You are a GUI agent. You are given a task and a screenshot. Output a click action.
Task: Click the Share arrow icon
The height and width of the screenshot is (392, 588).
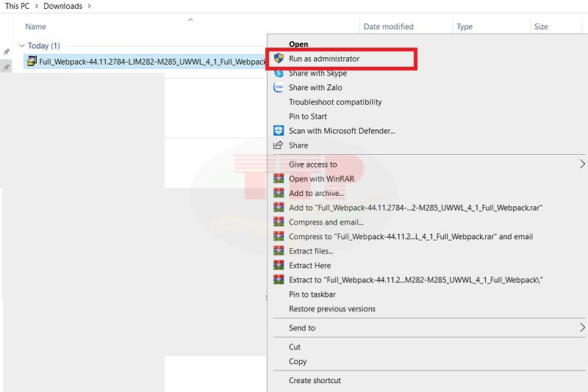click(x=279, y=145)
